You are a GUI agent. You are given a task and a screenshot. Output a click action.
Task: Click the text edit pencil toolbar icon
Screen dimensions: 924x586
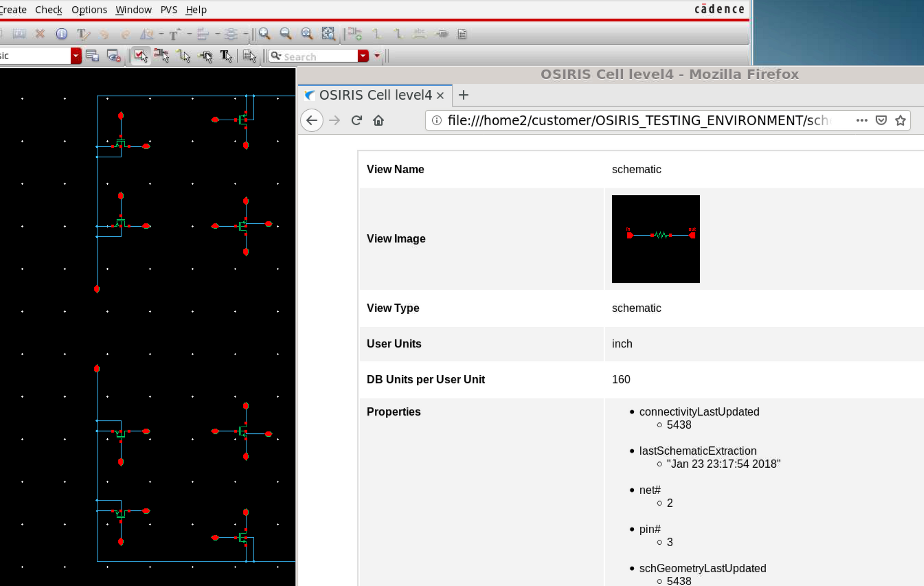pyautogui.click(x=83, y=34)
